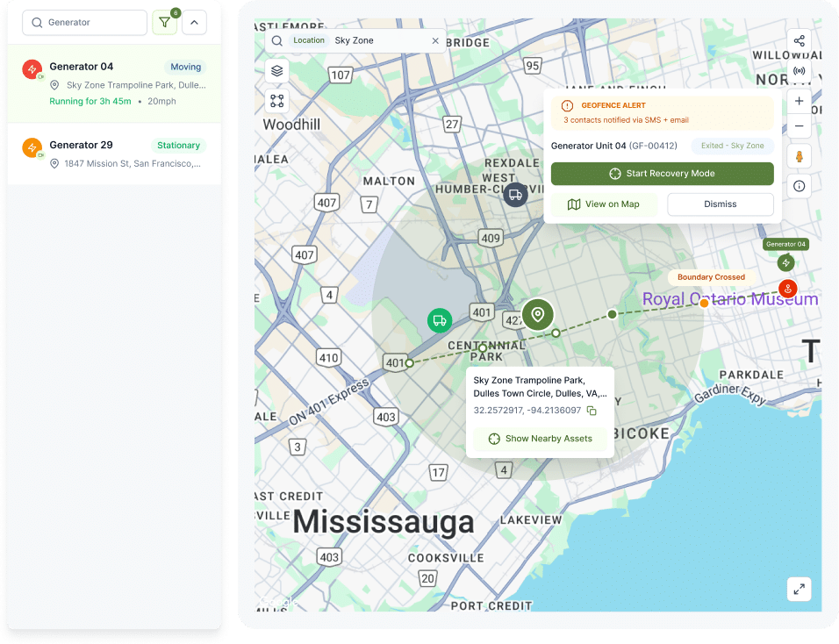
Task: Open Street View pegman icon
Action: click(799, 156)
